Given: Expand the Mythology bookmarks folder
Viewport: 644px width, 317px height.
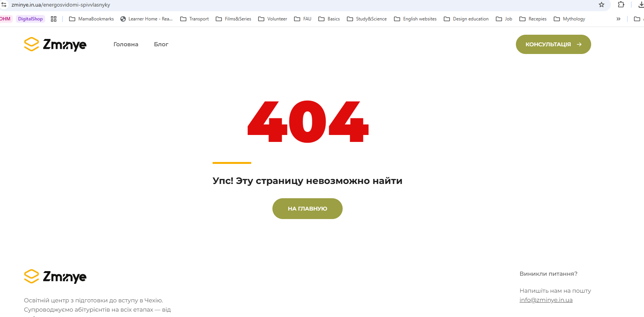Looking at the screenshot, I should (x=570, y=19).
